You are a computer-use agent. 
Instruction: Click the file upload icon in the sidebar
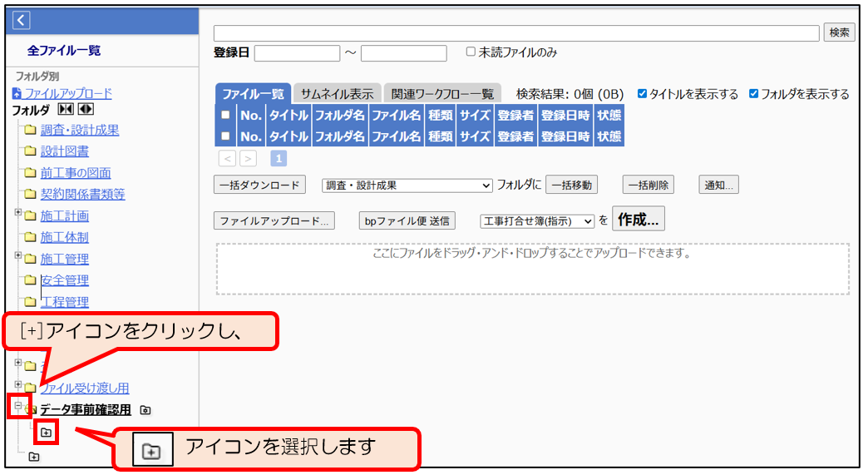click(17, 94)
